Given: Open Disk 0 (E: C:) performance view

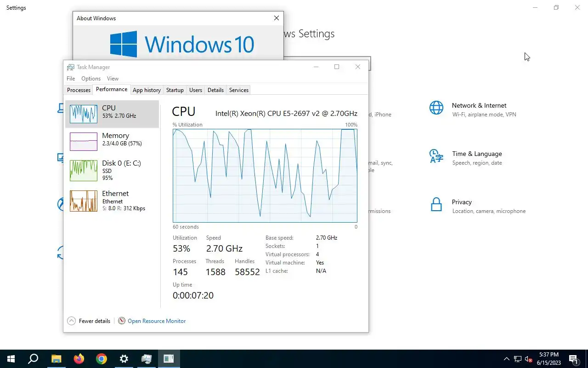Looking at the screenshot, I should 112,170.
